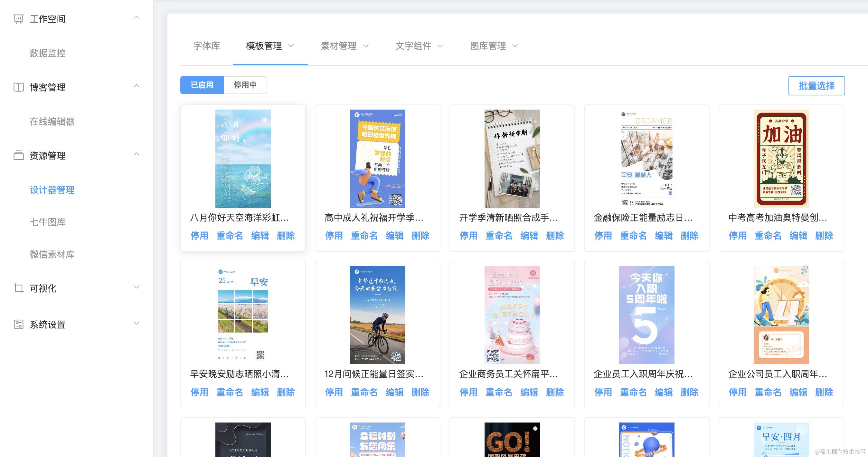Image resolution: width=868 pixels, height=457 pixels.
Task: Click the 资源管理 folder stack icon
Action: click(19, 155)
